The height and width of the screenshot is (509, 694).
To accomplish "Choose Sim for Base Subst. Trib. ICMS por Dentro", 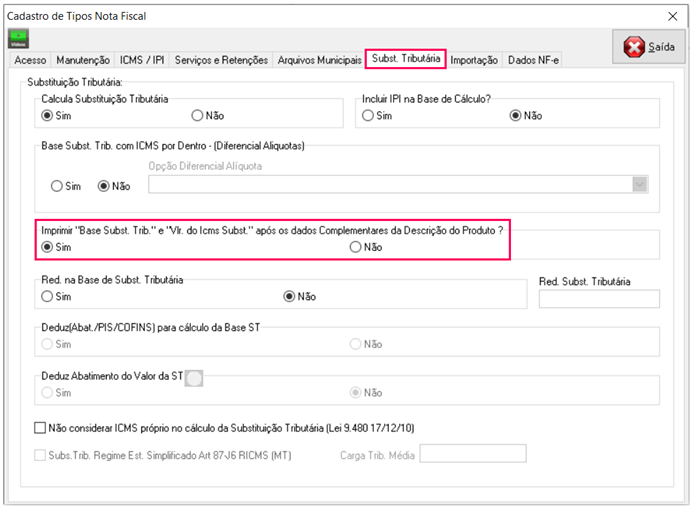I will coord(56,185).
